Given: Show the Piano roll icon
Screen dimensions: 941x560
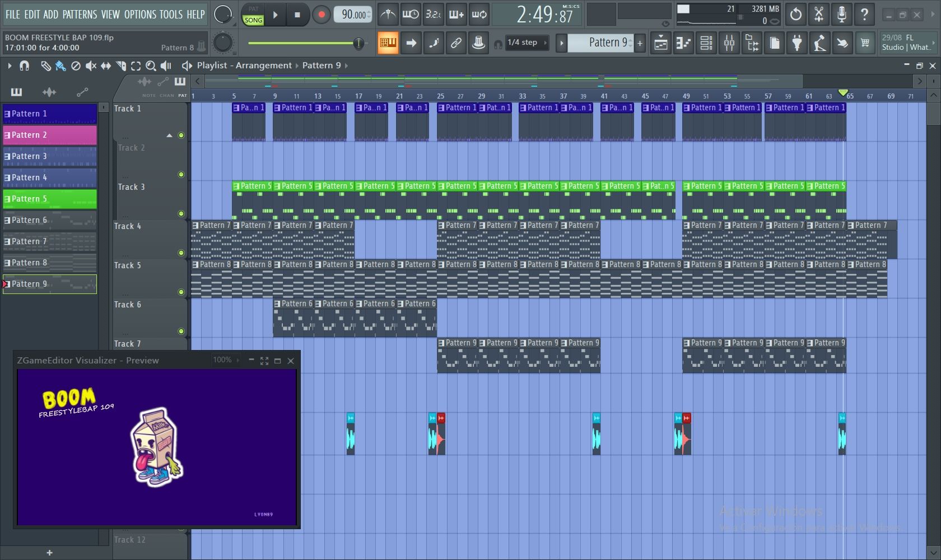Looking at the screenshot, I should [683, 43].
